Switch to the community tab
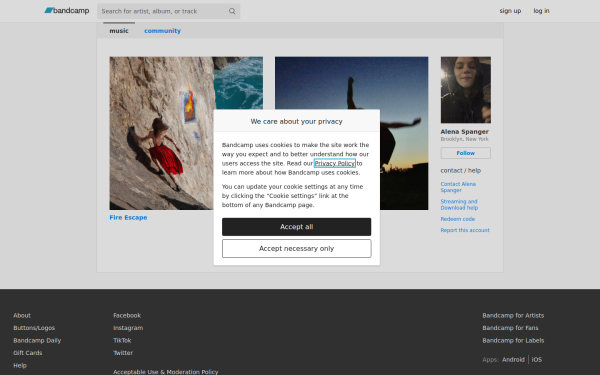 click(162, 31)
